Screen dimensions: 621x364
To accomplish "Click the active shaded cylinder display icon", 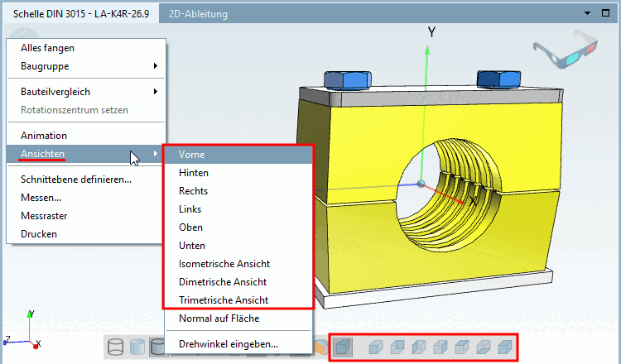I will (157, 347).
